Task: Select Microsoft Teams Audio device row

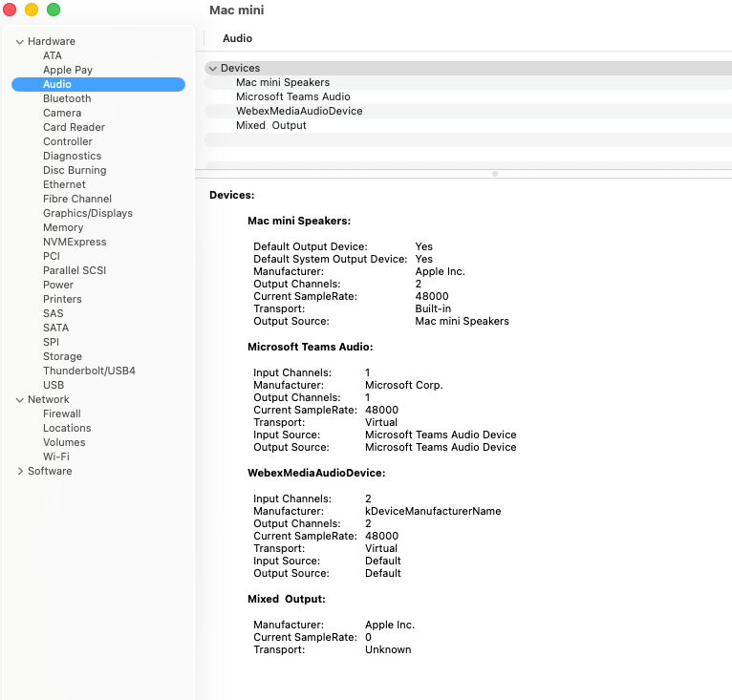Action: (x=468, y=97)
